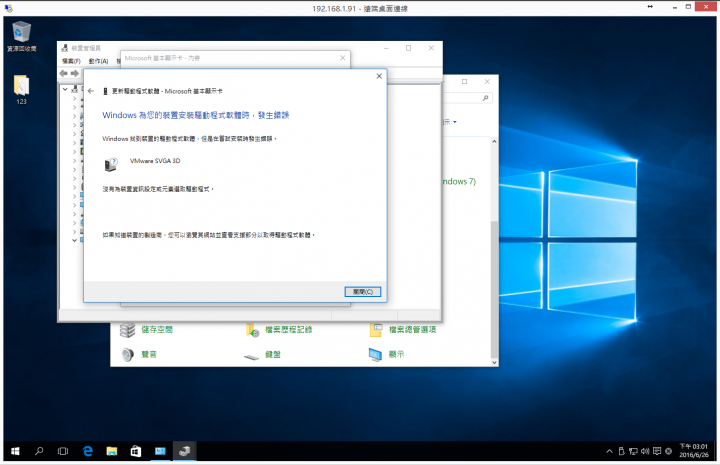Select the 123 folder on desktop
Image resolution: width=720 pixels, height=465 pixels.
pyautogui.click(x=21, y=90)
